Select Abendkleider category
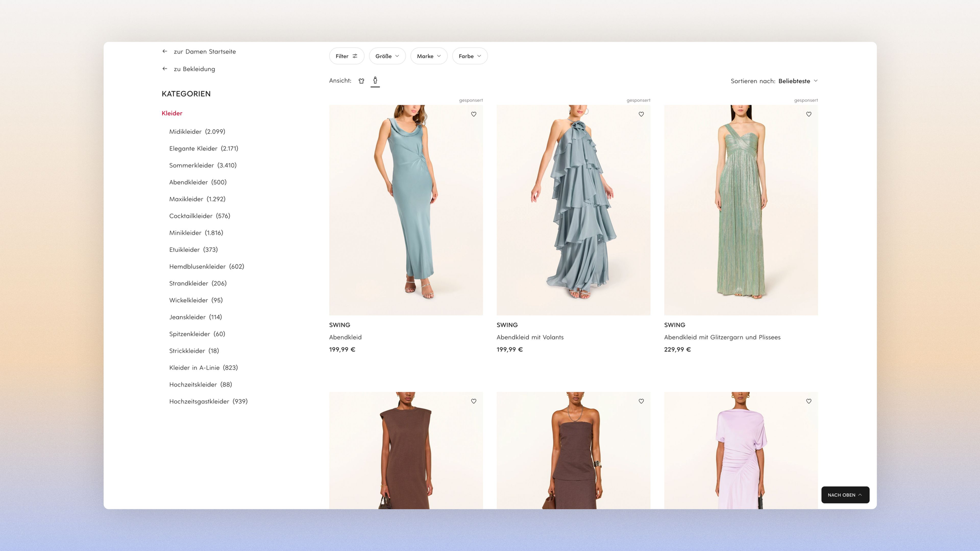Image resolution: width=980 pixels, height=551 pixels. coord(197,182)
